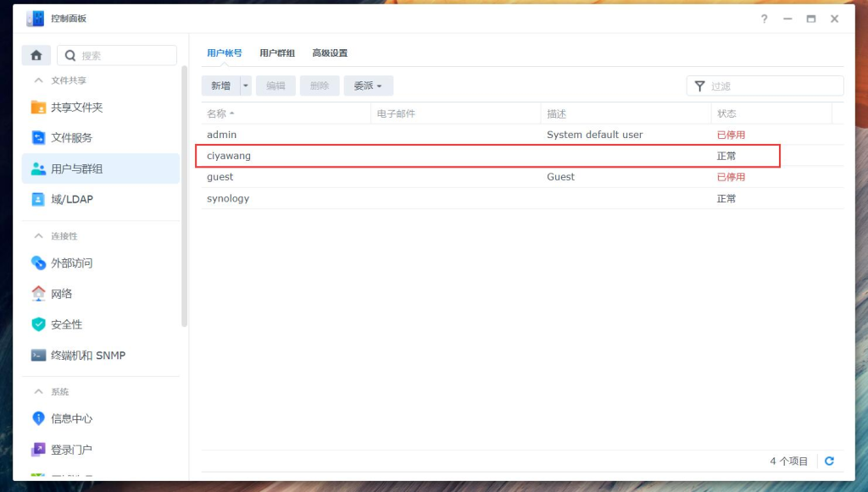Click the 过滤 filter control
The image size is (868, 492).
tap(763, 86)
